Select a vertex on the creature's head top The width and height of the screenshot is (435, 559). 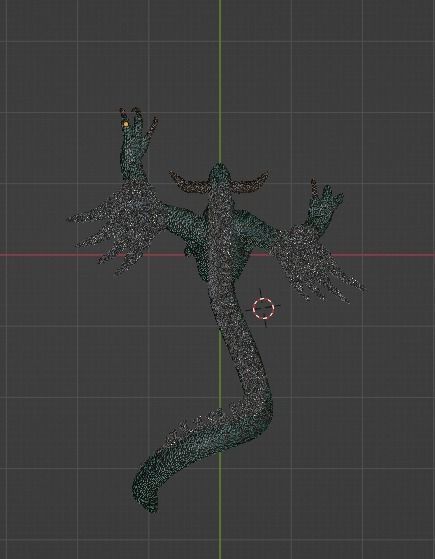[x=219, y=171]
